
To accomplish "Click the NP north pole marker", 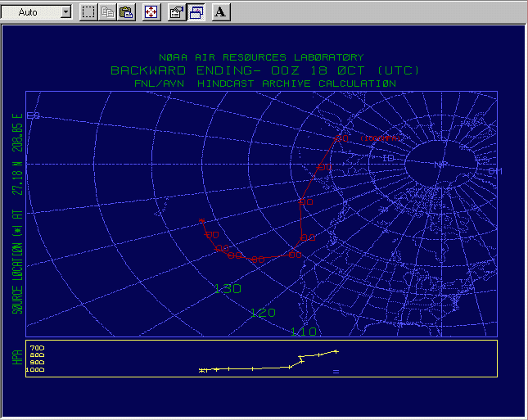I will pyautogui.click(x=441, y=164).
